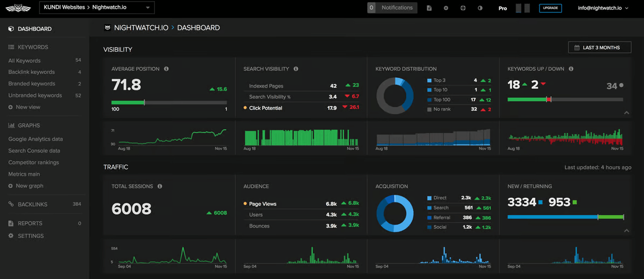This screenshot has height=279, width=644.
Task: Click Search Visibility info icon
Action: pos(296,69)
